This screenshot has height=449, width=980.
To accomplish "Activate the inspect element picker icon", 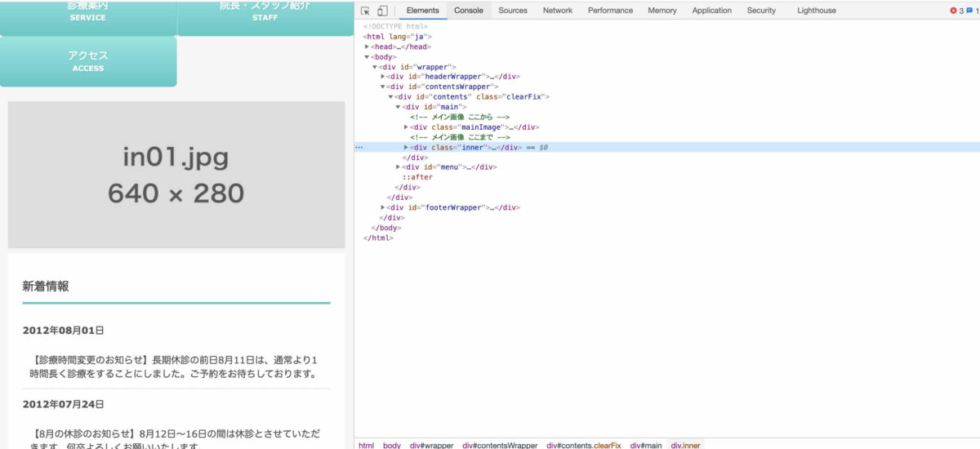I will 365,11.
